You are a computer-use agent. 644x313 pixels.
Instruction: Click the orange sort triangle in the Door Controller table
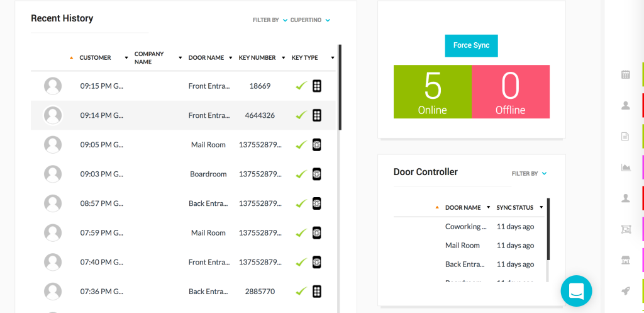[438, 208]
